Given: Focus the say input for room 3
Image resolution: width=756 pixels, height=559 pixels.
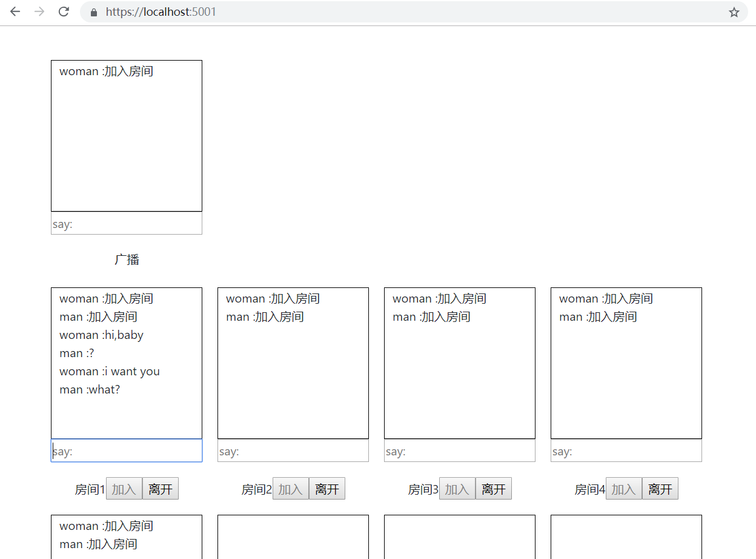Looking at the screenshot, I should point(460,450).
